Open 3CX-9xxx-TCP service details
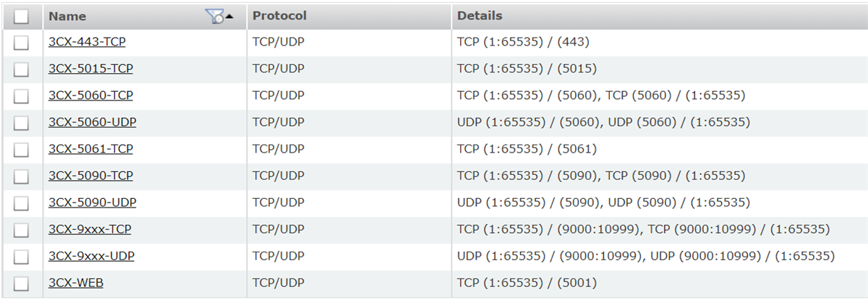Viewport: 868px width, 303px height. 90,229
